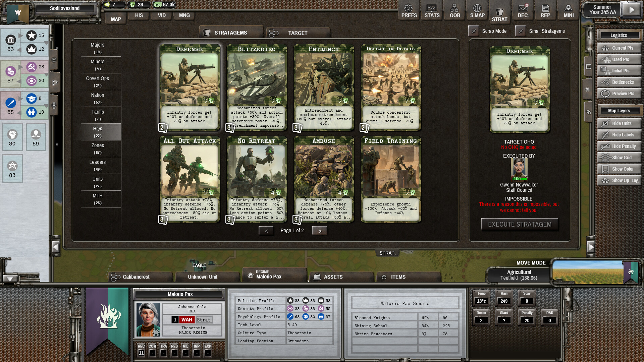644x362 pixels.
Task: Go to next stratagem page
Action: click(x=319, y=231)
